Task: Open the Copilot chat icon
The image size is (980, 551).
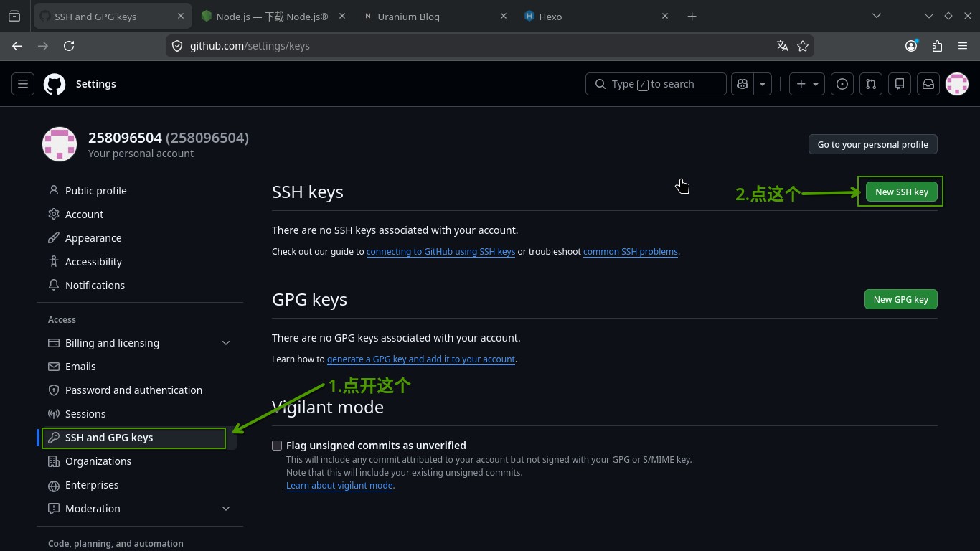Action: 742,84
